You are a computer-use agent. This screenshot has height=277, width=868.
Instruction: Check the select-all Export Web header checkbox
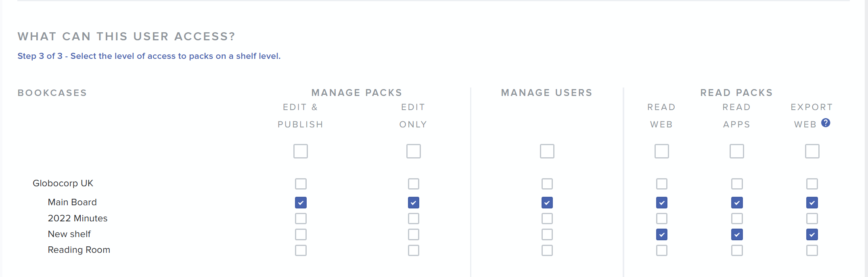812,151
